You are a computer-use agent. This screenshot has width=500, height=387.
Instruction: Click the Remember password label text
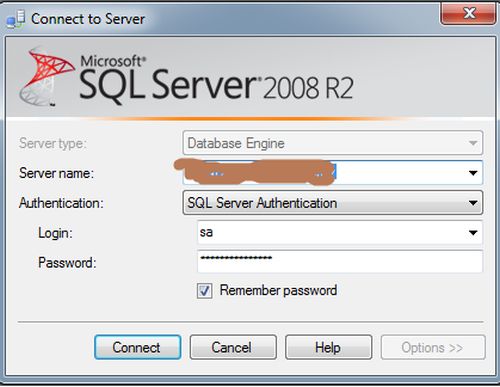[x=278, y=290]
